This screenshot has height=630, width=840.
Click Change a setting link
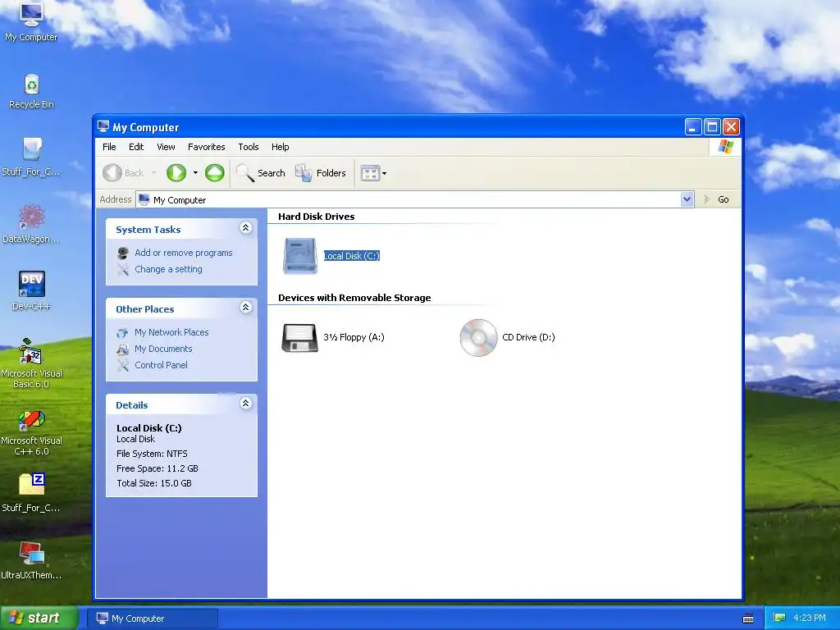tap(168, 269)
